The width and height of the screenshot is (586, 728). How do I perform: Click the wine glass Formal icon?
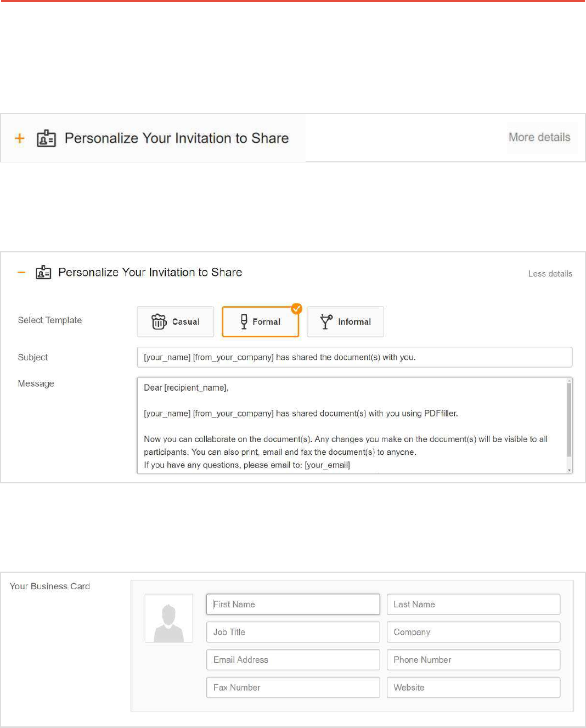(244, 321)
